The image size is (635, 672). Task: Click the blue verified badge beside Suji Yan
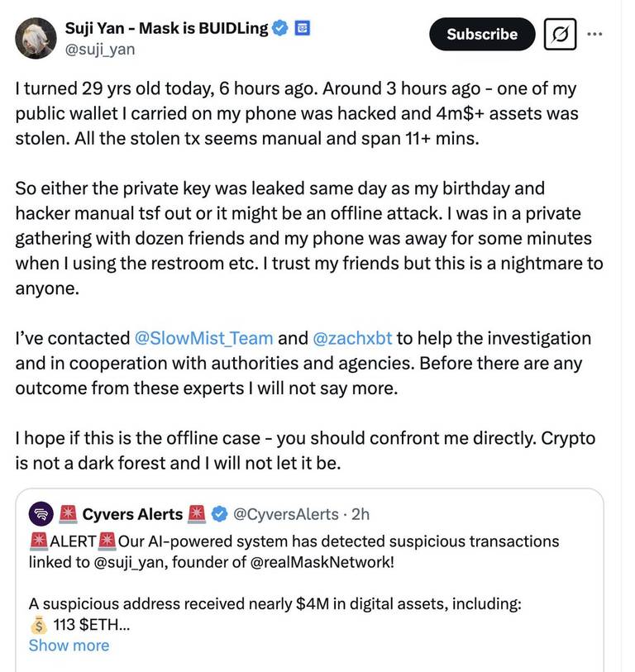[x=280, y=28]
